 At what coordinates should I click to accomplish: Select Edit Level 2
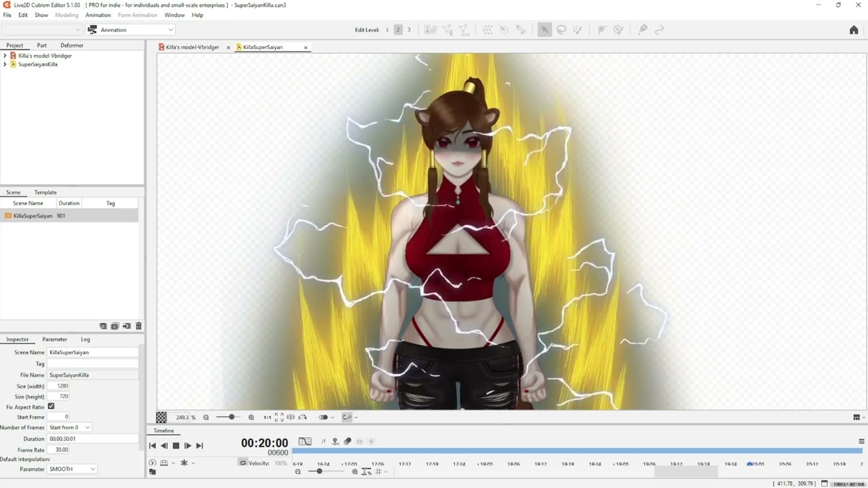click(398, 30)
